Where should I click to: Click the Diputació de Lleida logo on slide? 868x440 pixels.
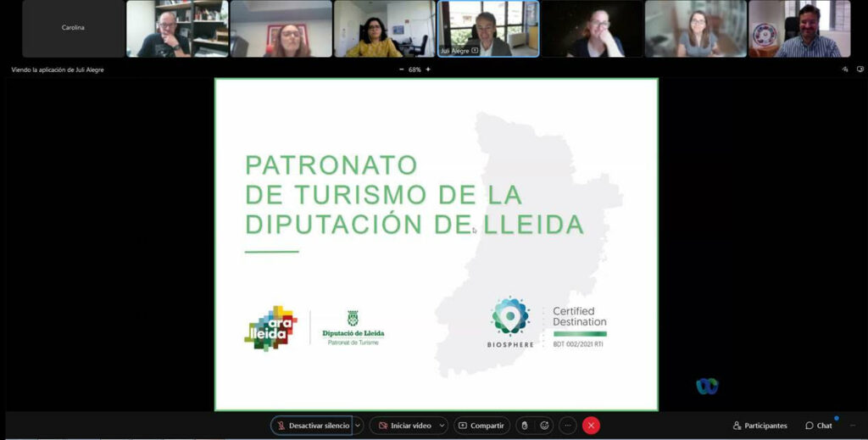(x=353, y=327)
